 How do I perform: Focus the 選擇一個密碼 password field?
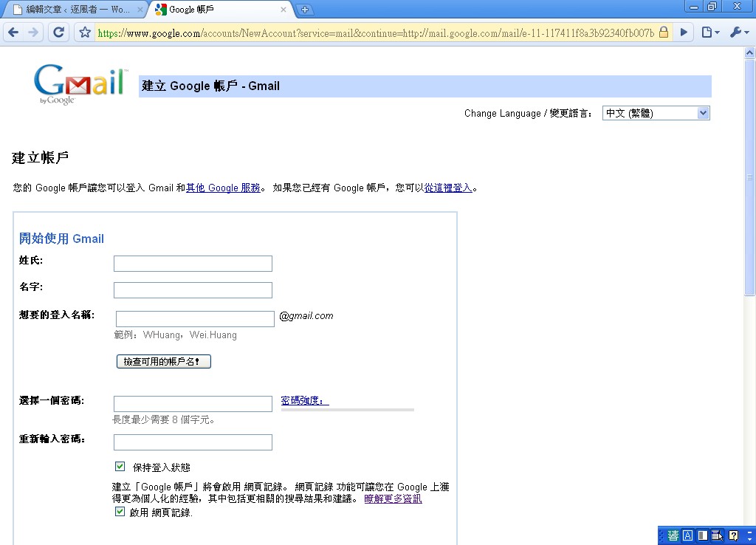point(193,404)
